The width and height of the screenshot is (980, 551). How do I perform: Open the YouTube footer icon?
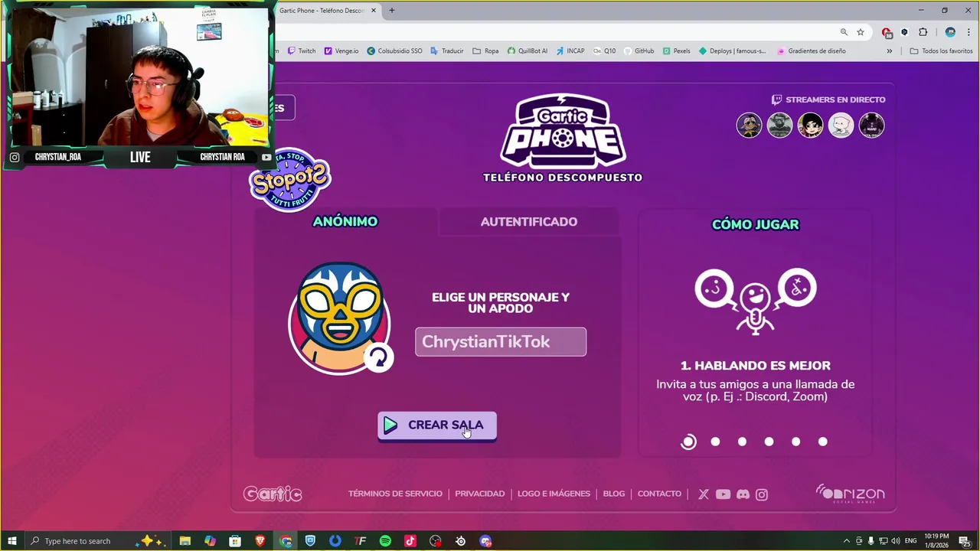click(x=723, y=494)
